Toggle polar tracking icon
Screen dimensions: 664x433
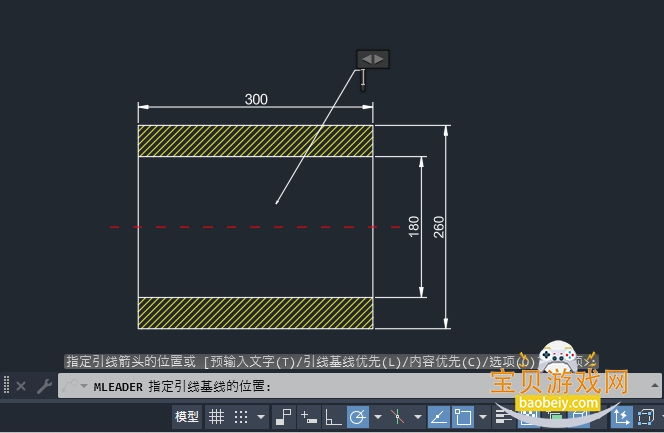tap(358, 417)
